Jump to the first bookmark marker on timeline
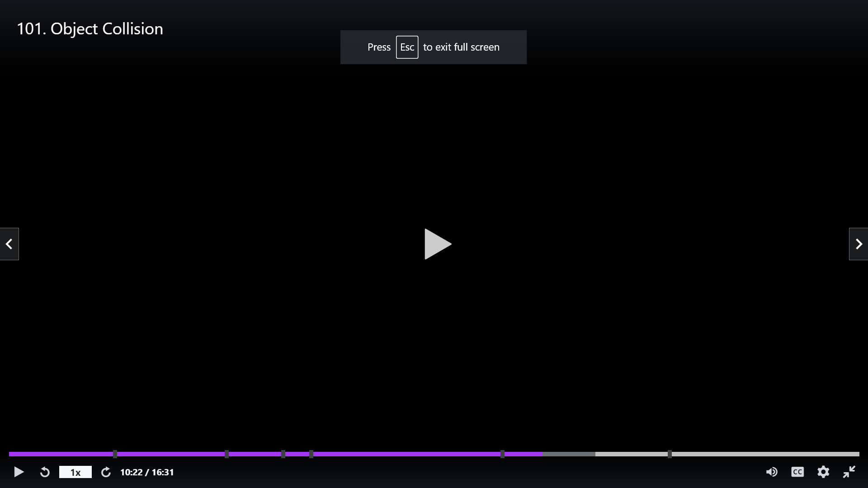 (115, 454)
